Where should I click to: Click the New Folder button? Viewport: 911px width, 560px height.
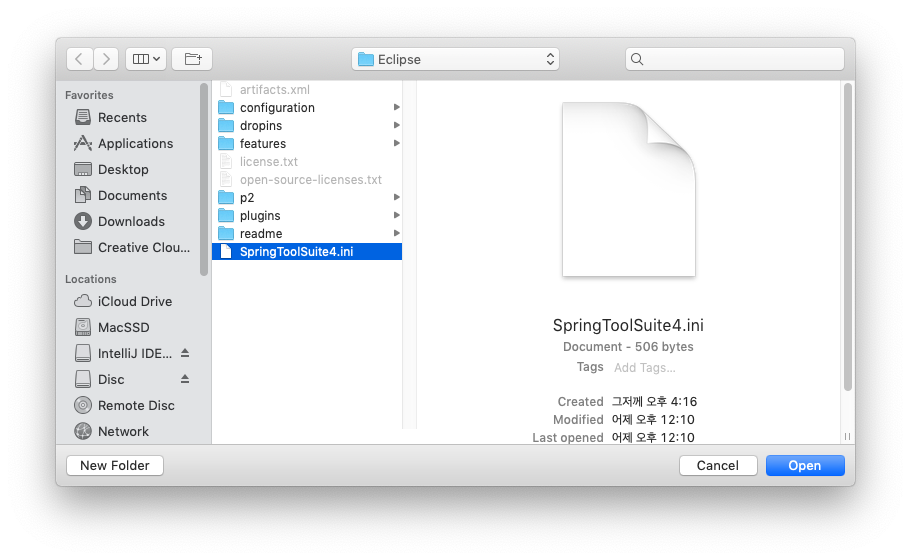[115, 465]
